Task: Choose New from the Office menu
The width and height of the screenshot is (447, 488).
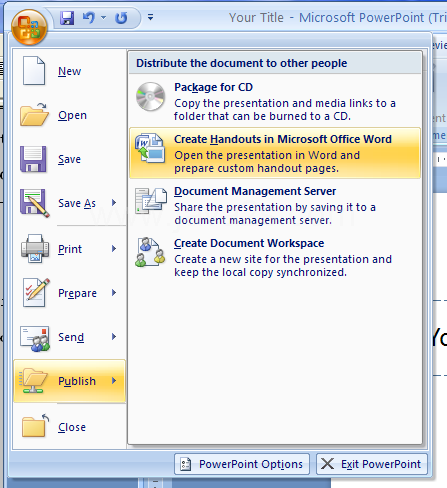Action: pyautogui.click(x=69, y=71)
